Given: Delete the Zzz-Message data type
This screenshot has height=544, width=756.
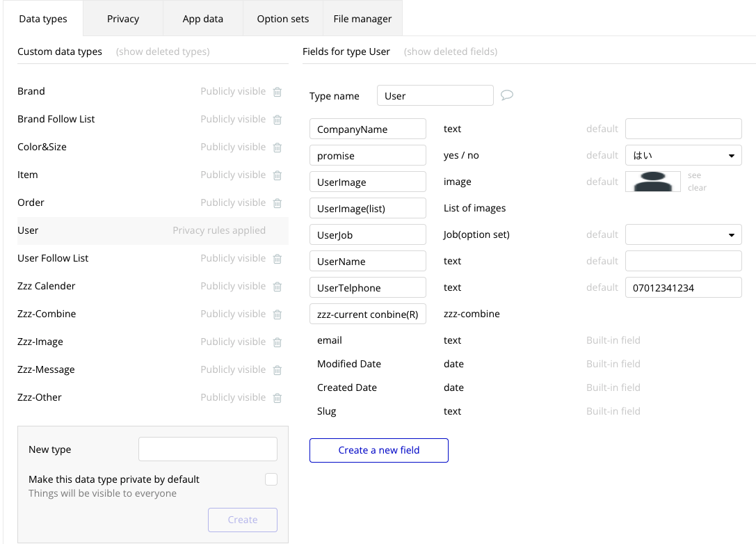Looking at the screenshot, I should tap(278, 370).
